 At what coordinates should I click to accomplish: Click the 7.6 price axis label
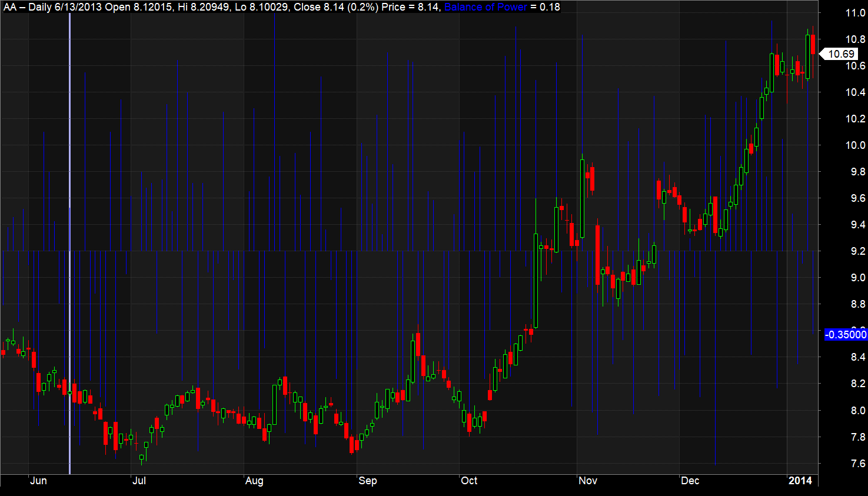point(858,464)
